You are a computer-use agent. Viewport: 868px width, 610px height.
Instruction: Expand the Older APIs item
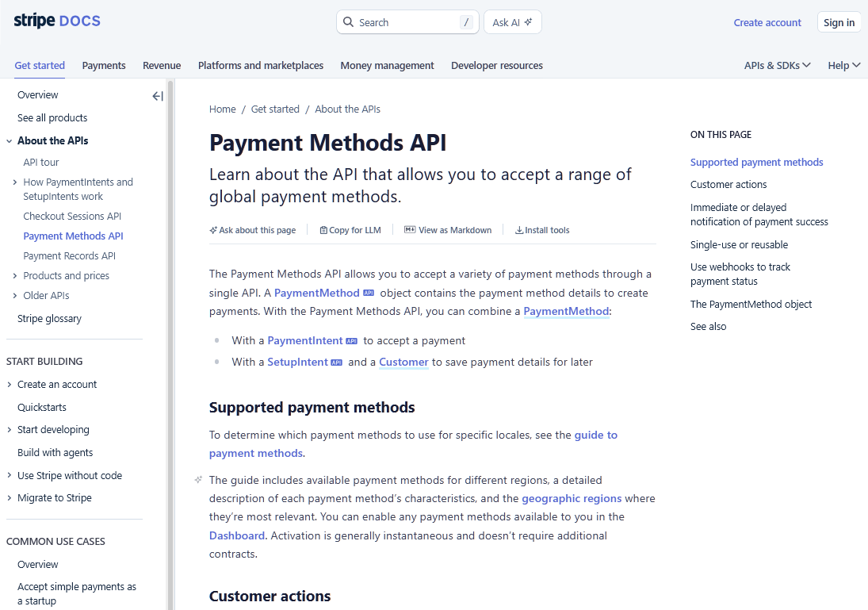click(15, 296)
